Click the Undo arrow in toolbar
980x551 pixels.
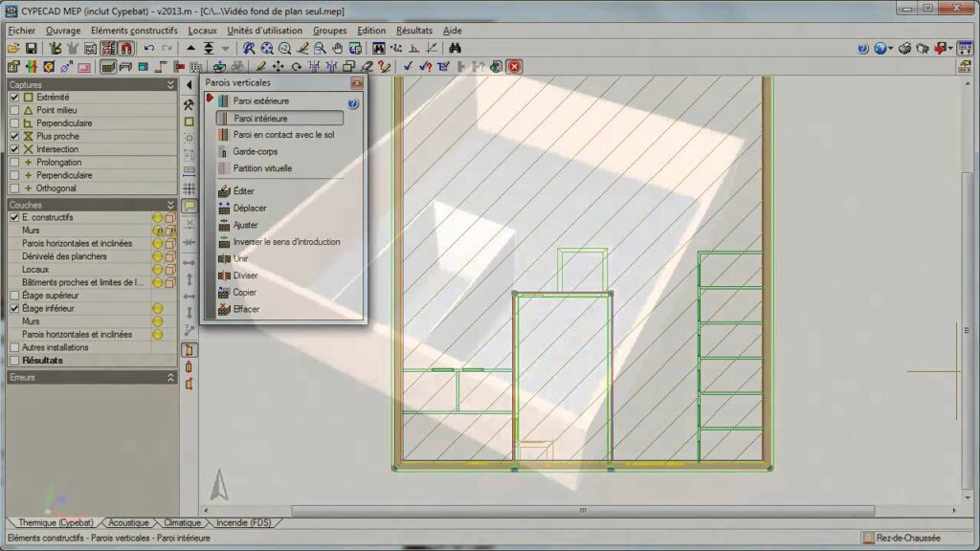click(149, 48)
